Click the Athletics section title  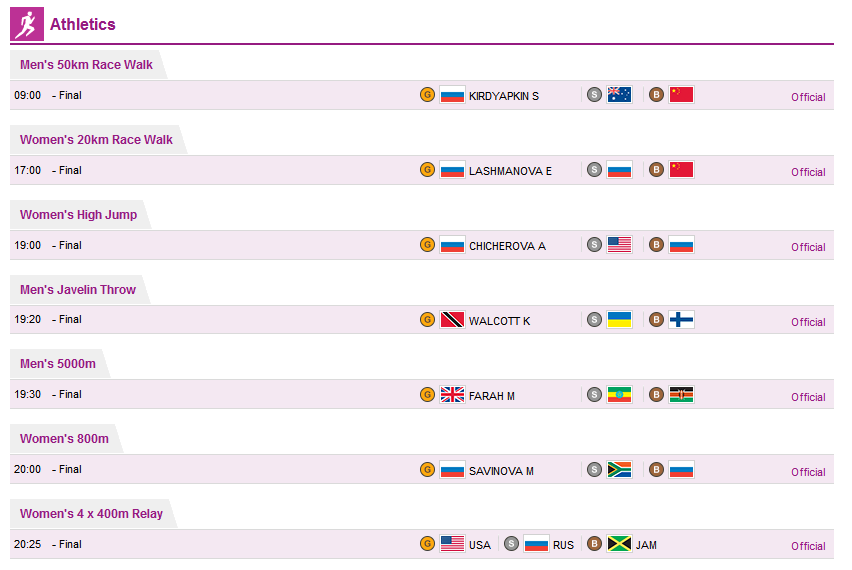tap(83, 24)
